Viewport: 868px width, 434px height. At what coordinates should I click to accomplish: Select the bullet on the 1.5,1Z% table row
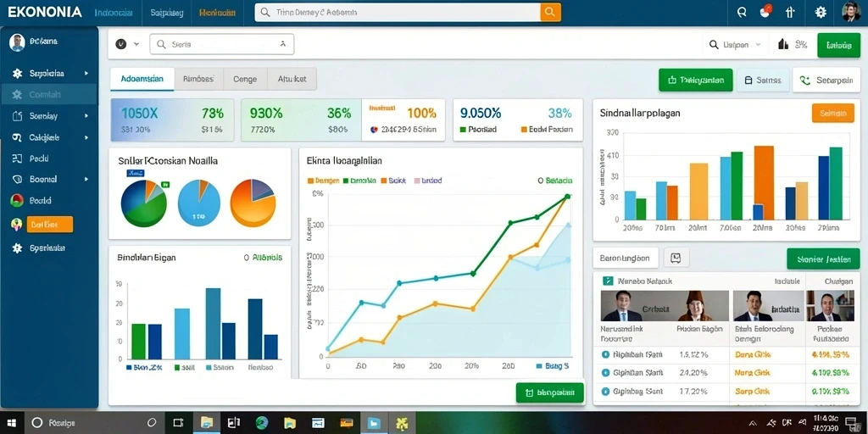click(605, 354)
